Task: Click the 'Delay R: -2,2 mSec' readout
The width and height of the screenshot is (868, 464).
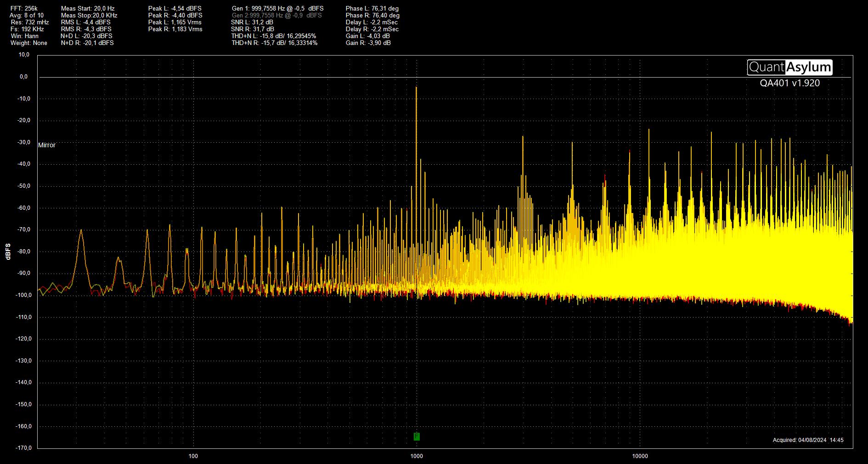Action: pyautogui.click(x=372, y=29)
